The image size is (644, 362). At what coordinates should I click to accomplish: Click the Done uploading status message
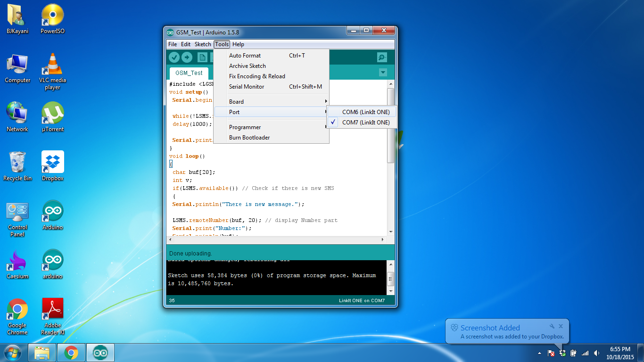(x=190, y=254)
